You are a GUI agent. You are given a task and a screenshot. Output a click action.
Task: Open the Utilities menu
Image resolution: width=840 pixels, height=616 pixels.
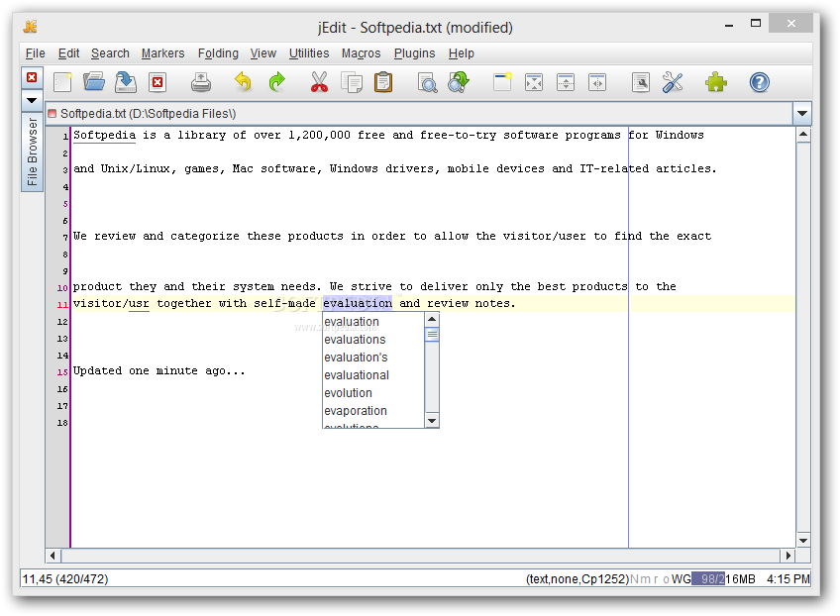coord(309,53)
